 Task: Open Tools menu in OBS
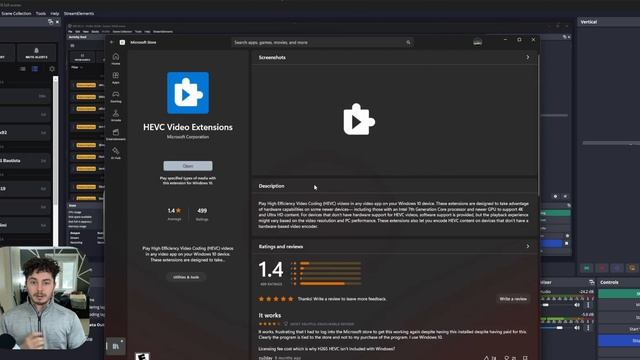[x=41, y=13]
